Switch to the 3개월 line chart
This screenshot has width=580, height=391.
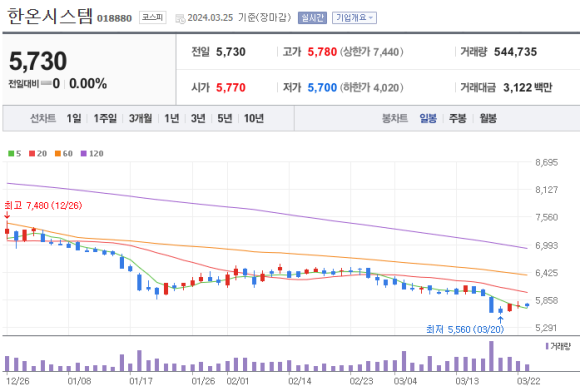[x=141, y=118]
